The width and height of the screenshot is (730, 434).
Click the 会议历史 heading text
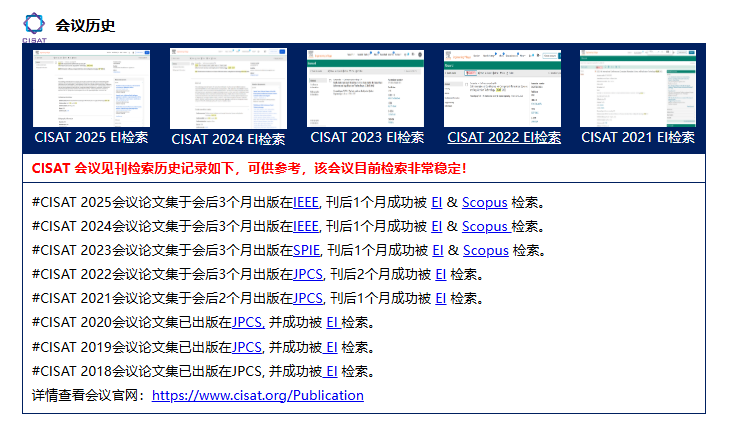click(x=85, y=26)
